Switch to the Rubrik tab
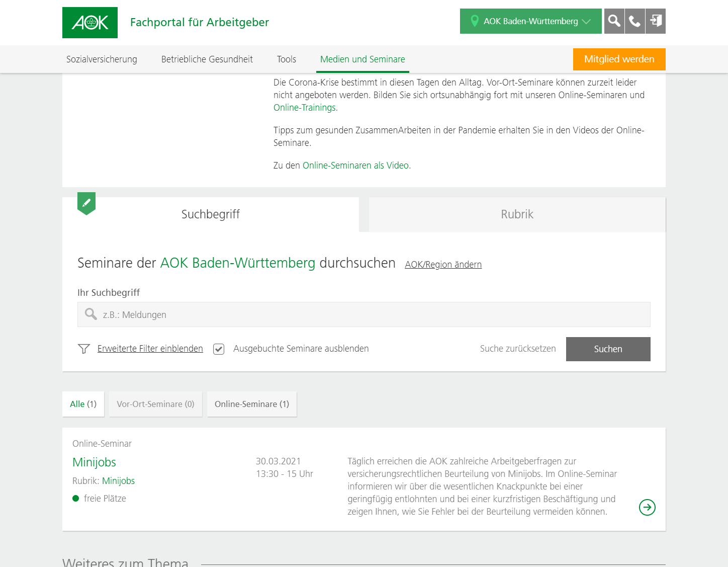This screenshot has width=728, height=567. pos(517,214)
